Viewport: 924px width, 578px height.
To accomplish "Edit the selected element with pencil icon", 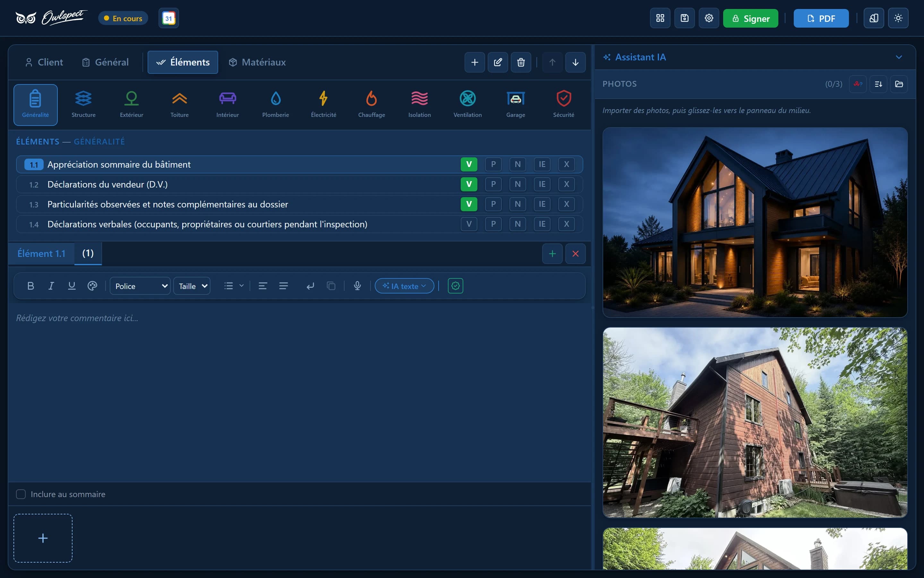I will pos(498,62).
